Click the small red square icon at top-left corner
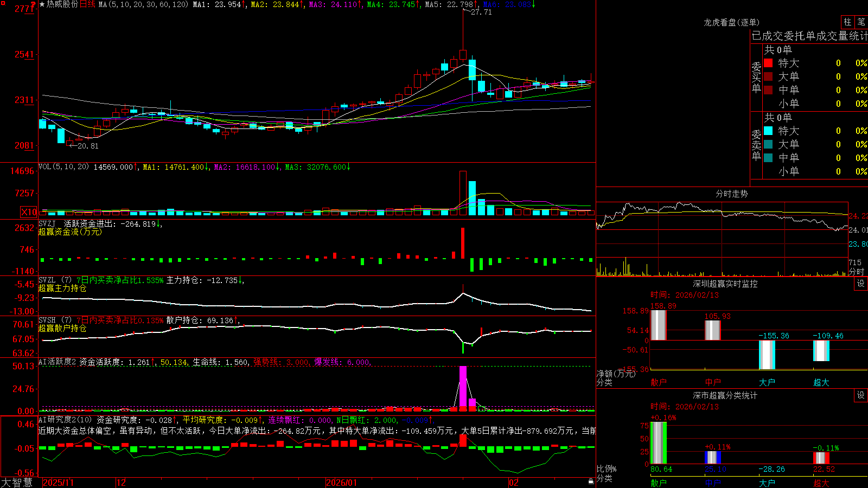The image size is (868, 488). [3, 3]
